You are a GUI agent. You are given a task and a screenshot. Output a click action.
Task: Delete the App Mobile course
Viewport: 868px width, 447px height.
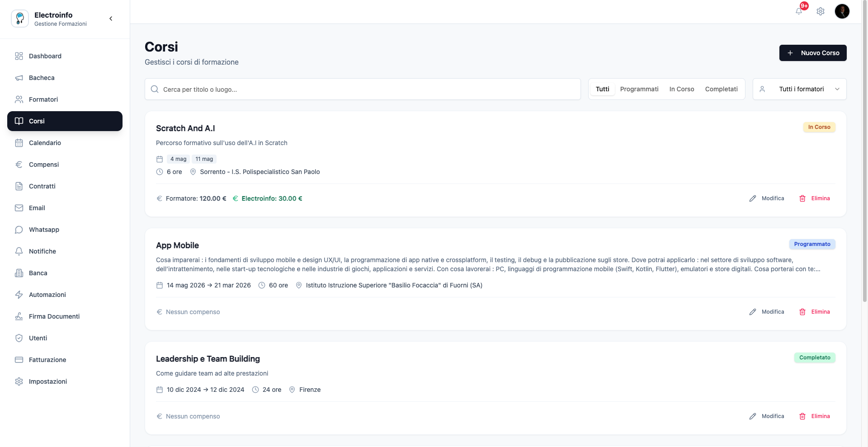tap(815, 312)
